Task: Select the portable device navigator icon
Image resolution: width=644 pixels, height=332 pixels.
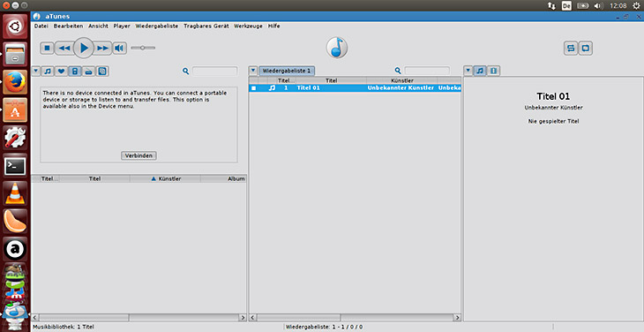Action: (x=75, y=72)
